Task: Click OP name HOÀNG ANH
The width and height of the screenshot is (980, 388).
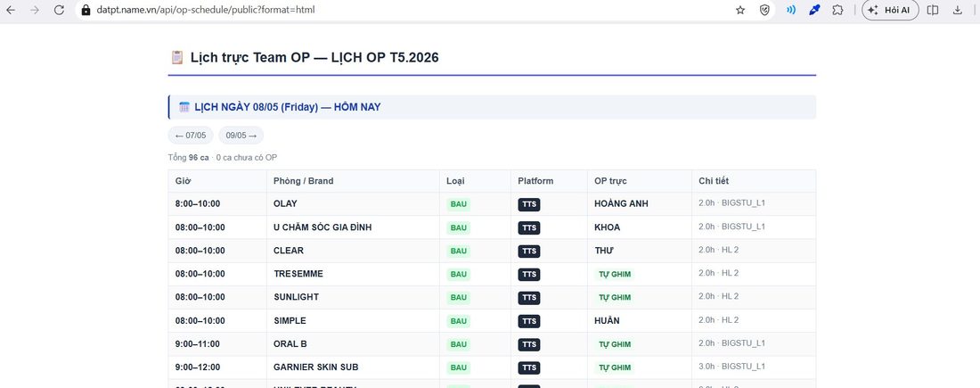Action: [x=621, y=203]
